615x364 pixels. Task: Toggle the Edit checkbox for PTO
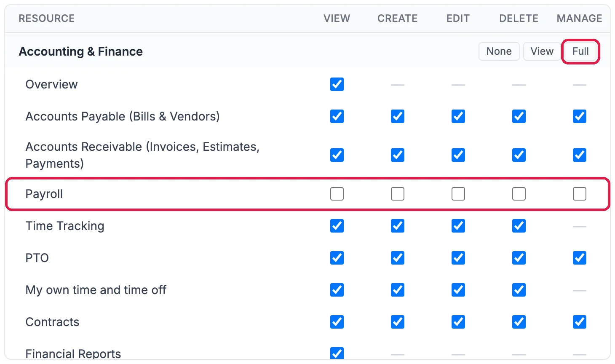pyautogui.click(x=458, y=258)
